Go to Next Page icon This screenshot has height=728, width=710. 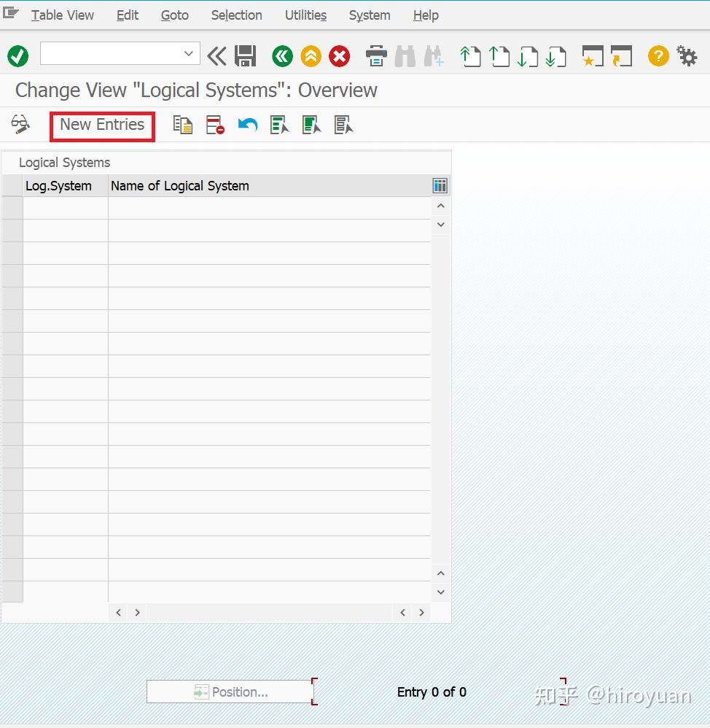(x=528, y=56)
